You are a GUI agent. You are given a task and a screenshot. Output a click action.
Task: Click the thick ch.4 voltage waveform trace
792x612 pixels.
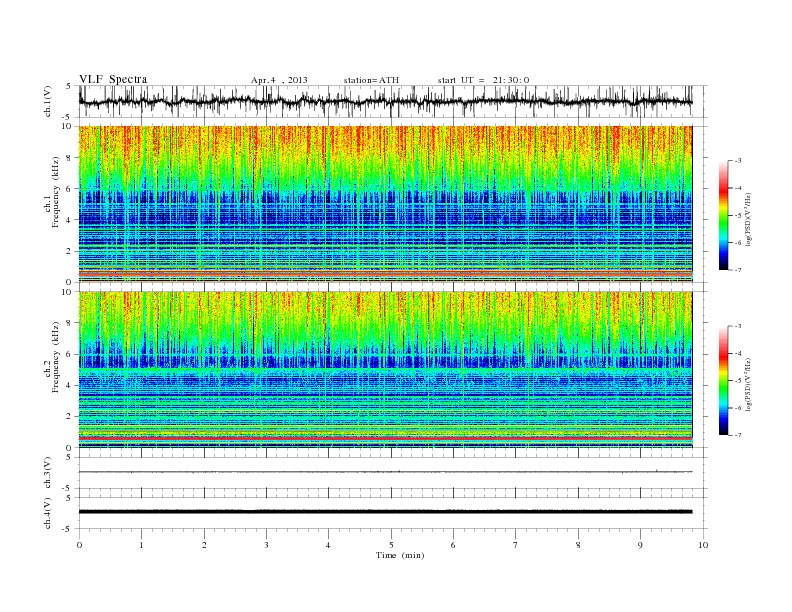(385, 512)
